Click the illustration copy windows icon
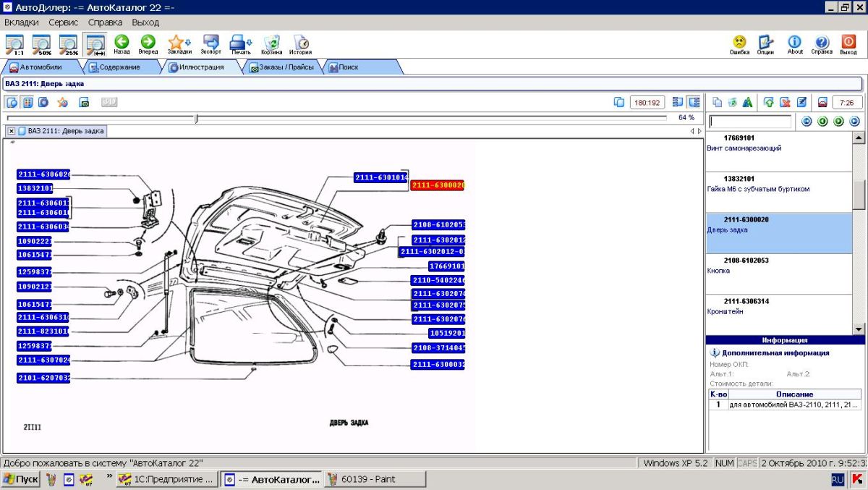 click(618, 102)
